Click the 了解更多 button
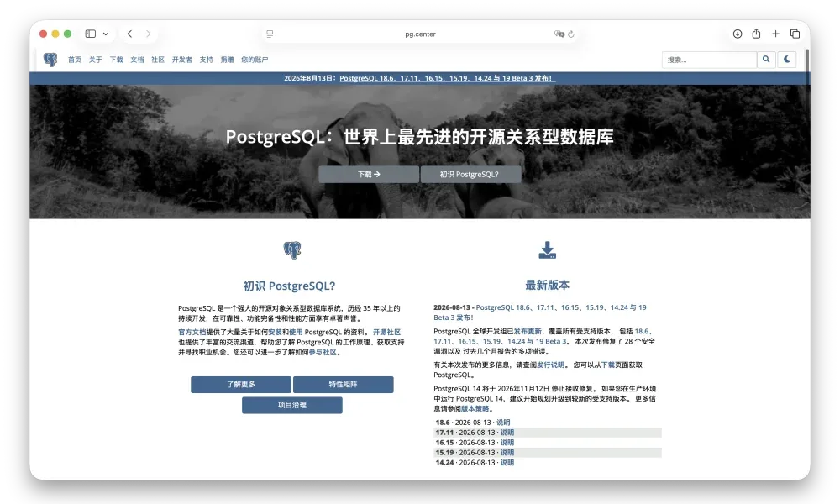 click(x=240, y=385)
